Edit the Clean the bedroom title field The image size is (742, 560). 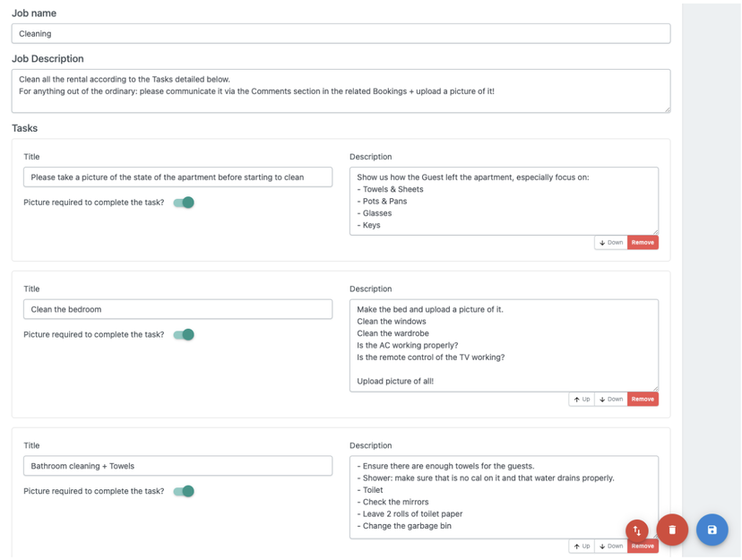(177, 309)
